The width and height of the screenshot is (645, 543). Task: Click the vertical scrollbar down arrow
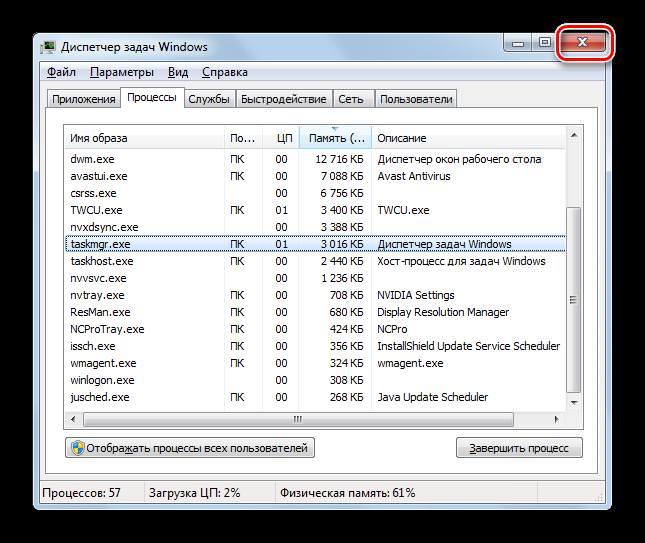pos(574,403)
